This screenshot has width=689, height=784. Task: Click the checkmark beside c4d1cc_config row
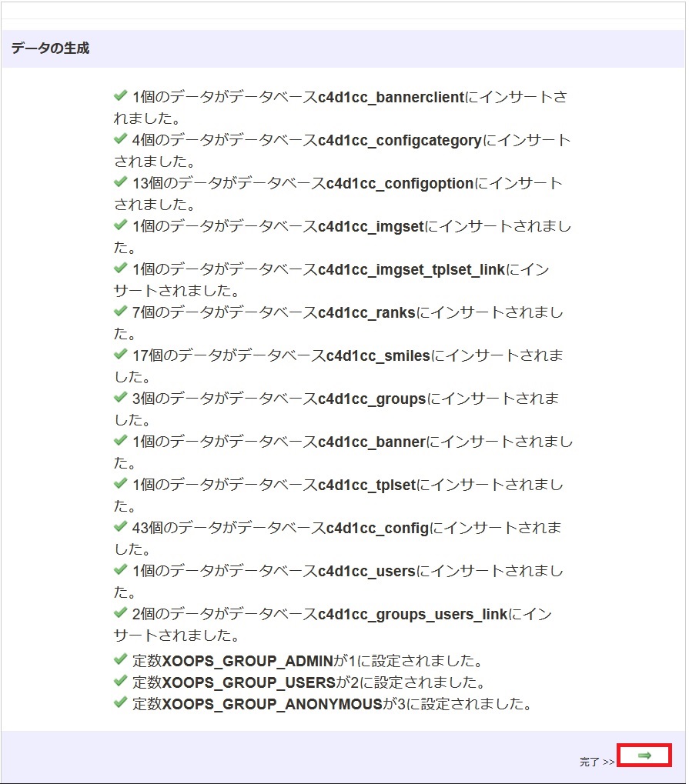click(x=120, y=526)
